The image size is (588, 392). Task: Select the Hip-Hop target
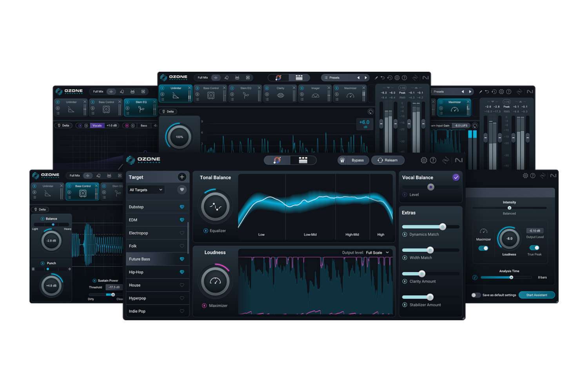[156, 272]
